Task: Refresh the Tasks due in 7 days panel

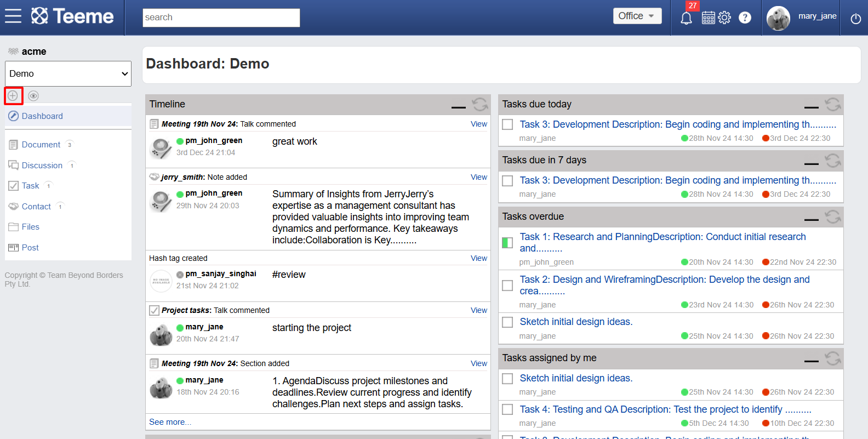Action: pyautogui.click(x=833, y=160)
